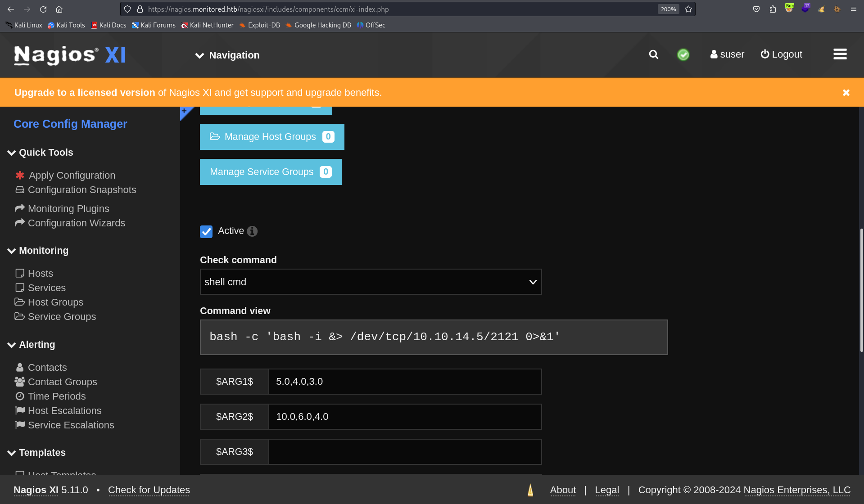Toggle the Active checkbox
The width and height of the screenshot is (864, 504).
coord(206,231)
